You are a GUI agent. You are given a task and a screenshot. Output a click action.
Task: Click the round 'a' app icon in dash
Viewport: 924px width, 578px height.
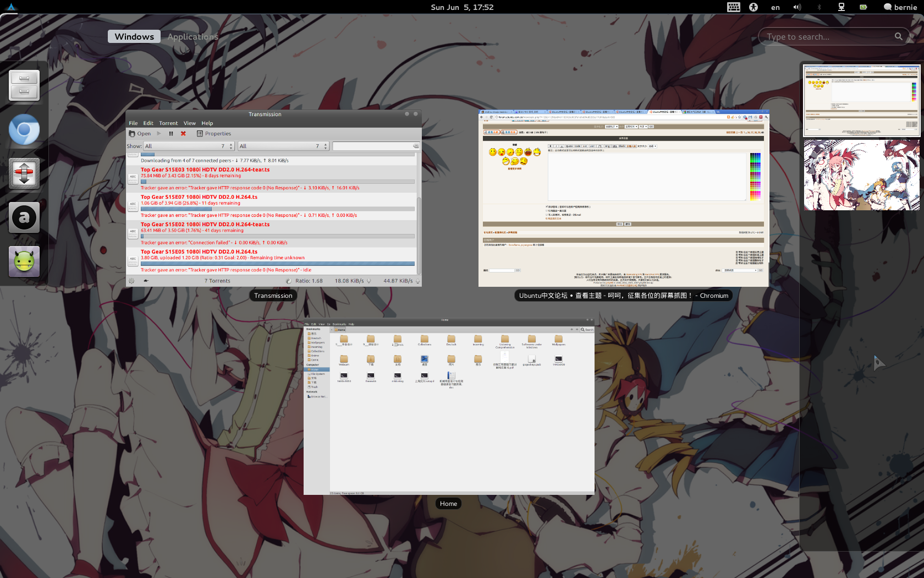(24, 217)
